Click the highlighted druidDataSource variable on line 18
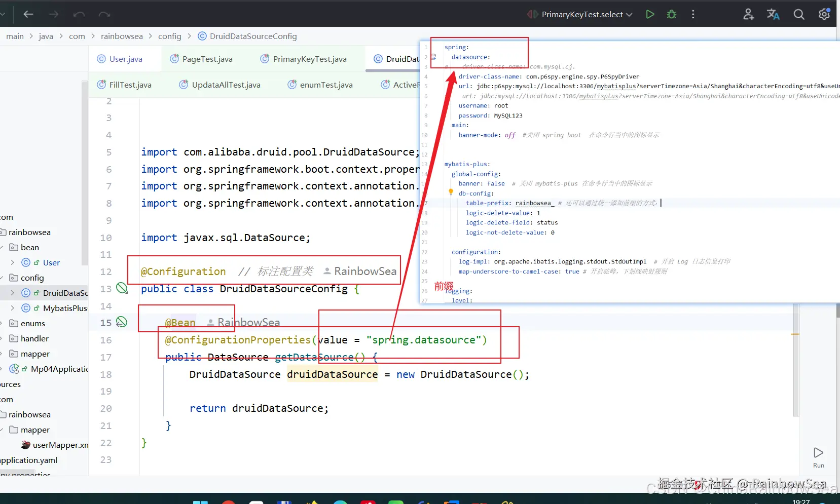 333,374
